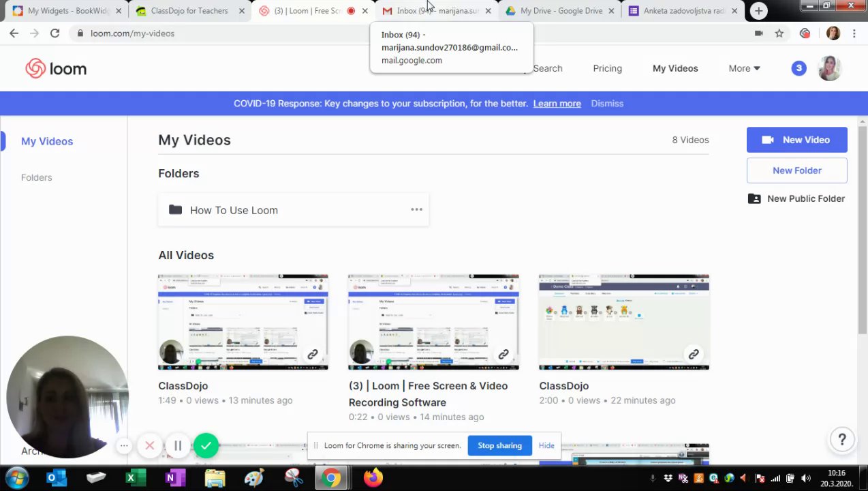Open the help question mark button
Image resolution: width=868 pixels, height=491 pixels.
[842, 440]
